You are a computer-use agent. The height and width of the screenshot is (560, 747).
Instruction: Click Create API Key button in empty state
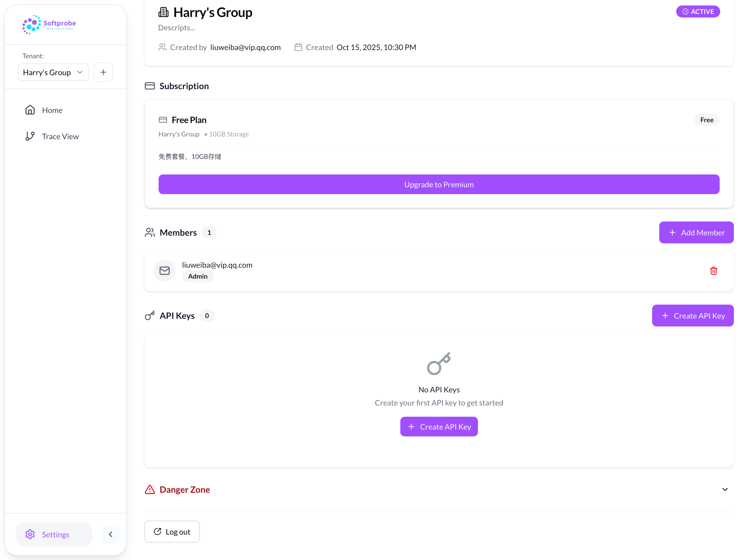point(439,427)
